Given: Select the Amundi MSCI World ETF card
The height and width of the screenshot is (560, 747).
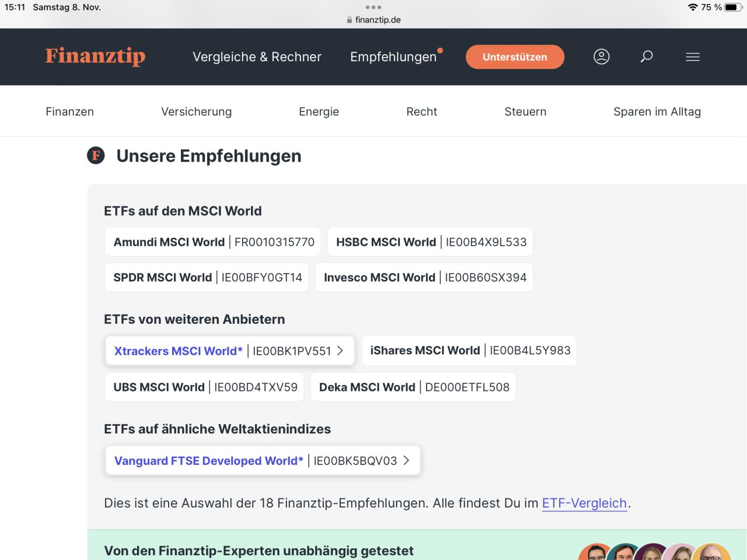Looking at the screenshot, I should coord(213,242).
